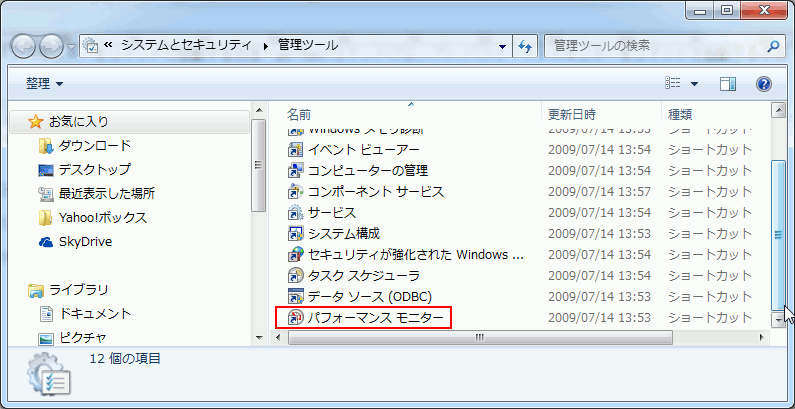Image resolution: width=795 pixels, height=409 pixels.
Task: Open the help button in toolbar
Action: (x=763, y=84)
